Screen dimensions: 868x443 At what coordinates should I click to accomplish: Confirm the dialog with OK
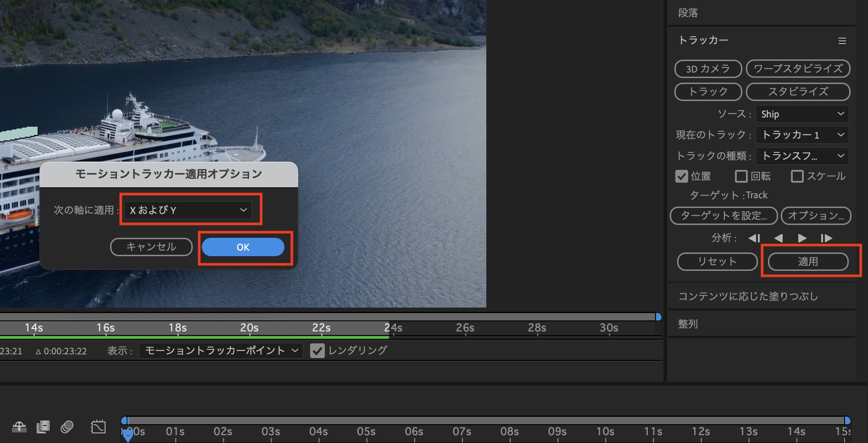243,247
